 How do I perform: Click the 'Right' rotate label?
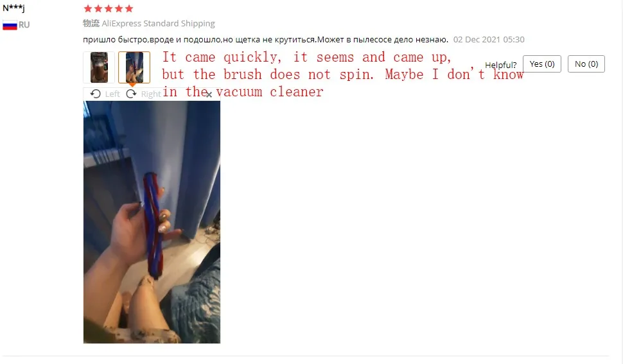[151, 94]
